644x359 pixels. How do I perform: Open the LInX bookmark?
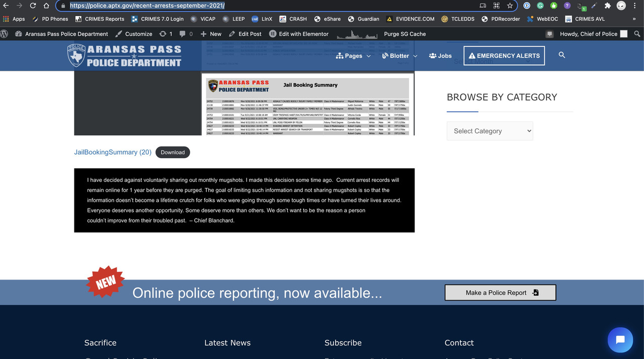tap(262, 19)
